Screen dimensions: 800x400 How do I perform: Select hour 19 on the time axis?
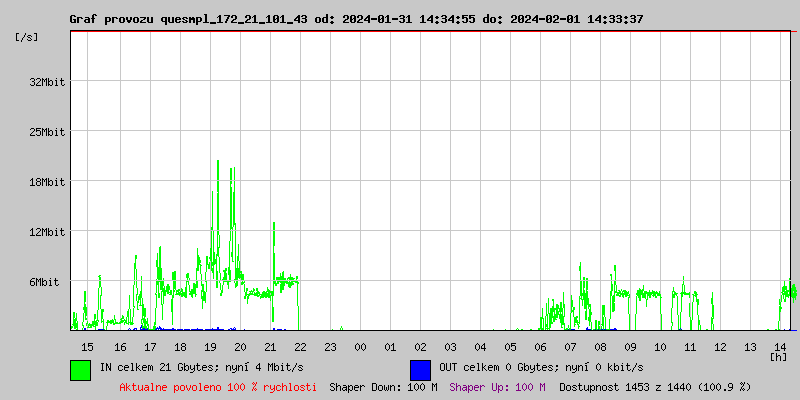tap(210, 346)
